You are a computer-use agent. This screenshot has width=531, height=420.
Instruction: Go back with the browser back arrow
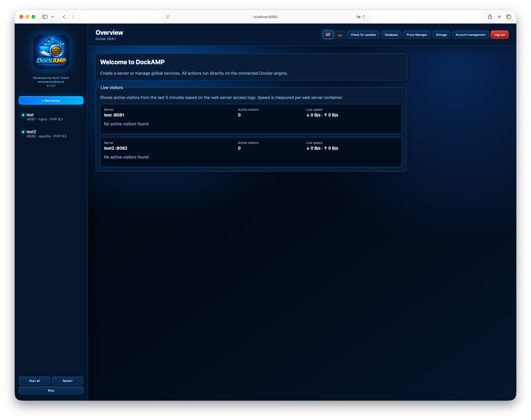click(x=64, y=17)
